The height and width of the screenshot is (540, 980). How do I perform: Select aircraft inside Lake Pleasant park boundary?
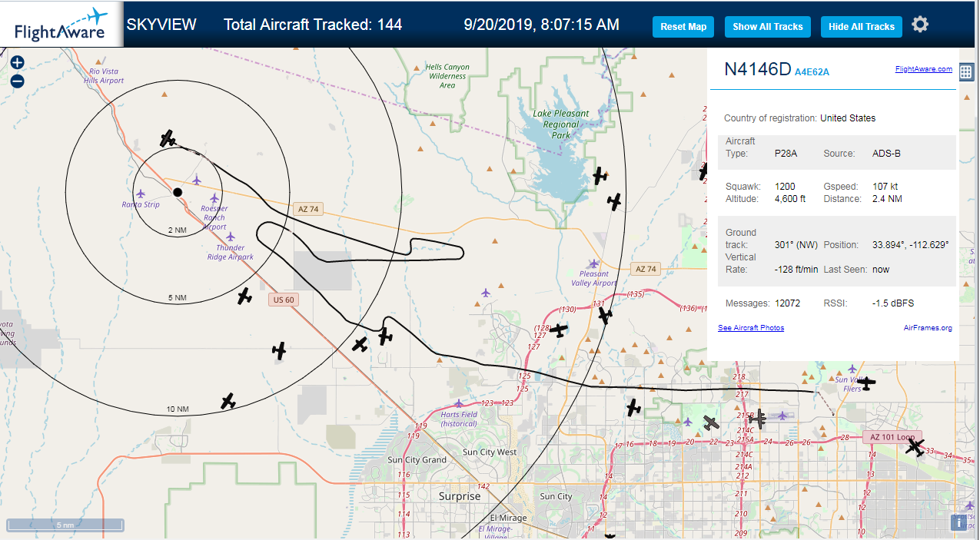[600, 176]
